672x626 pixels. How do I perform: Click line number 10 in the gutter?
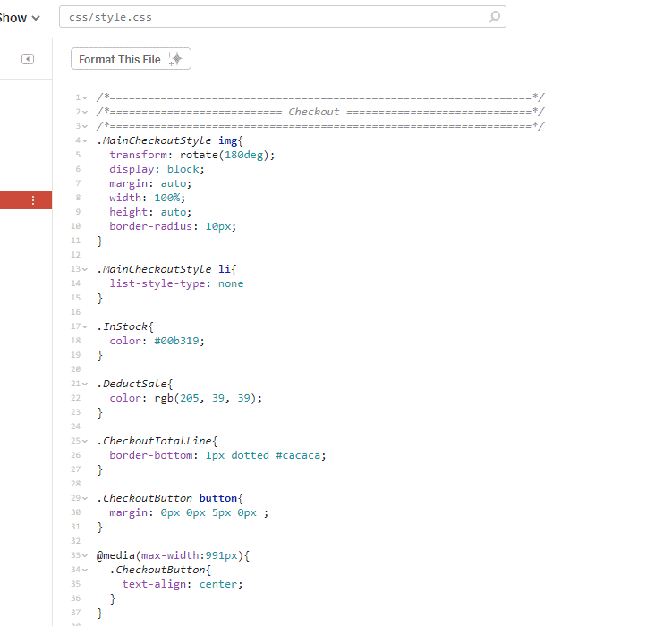pos(77,226)
